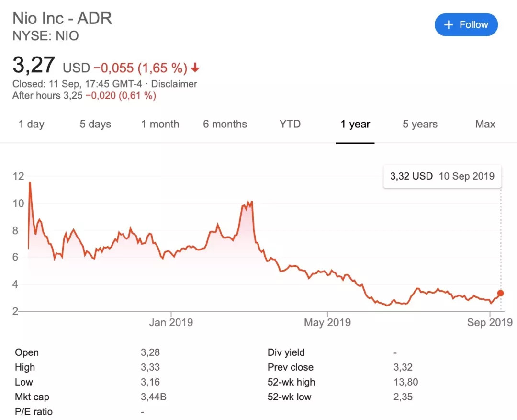Viewport: 517px width, 420px height.
Task: Click the Jan 2019 axis label
Action: 171,322
